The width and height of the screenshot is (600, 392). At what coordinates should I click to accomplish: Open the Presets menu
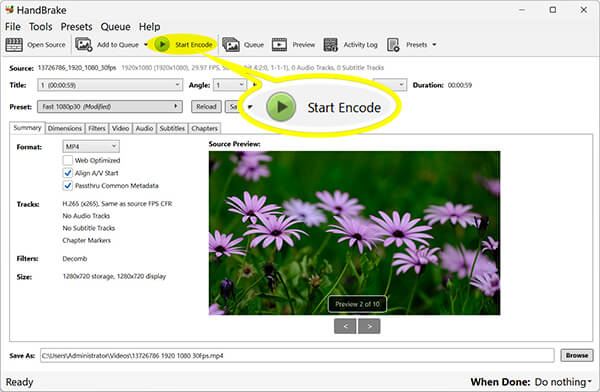[x=77, y=27]
